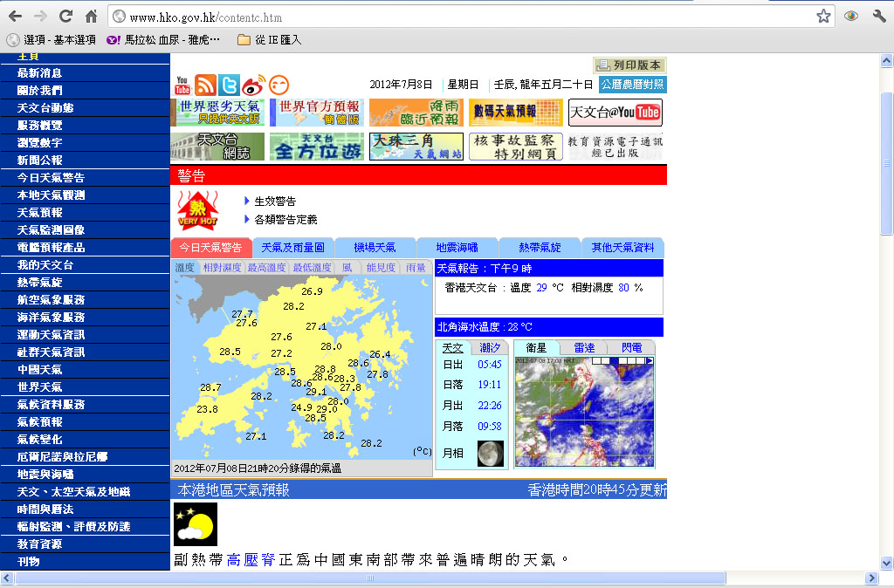This screenshot has width=894, height=588.
Task: Click the YouTube icon in the social row
Action: 182,85
